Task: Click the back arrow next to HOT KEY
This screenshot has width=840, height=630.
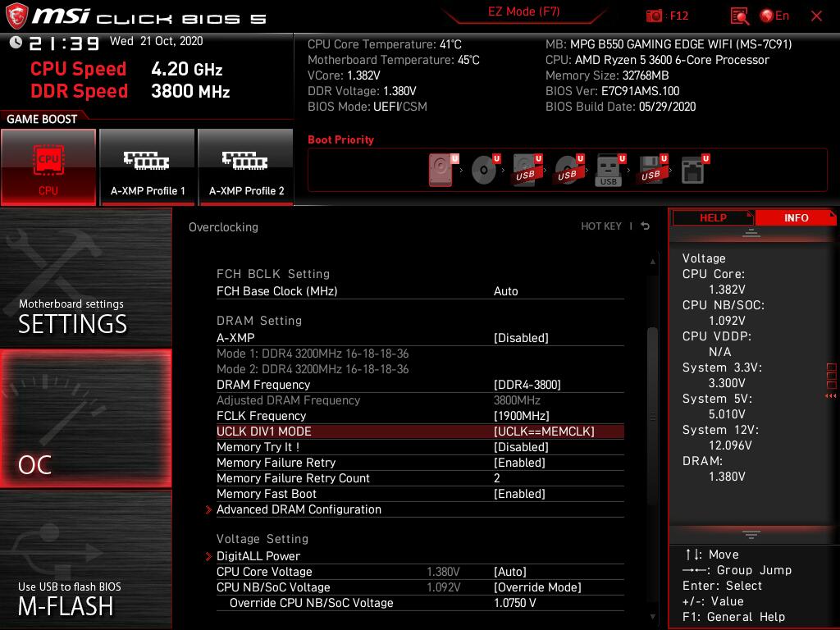Action: 645,226
